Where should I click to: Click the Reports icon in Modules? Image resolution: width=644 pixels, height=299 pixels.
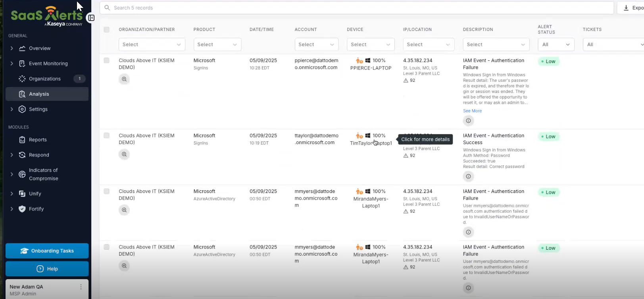coord(22,140)
